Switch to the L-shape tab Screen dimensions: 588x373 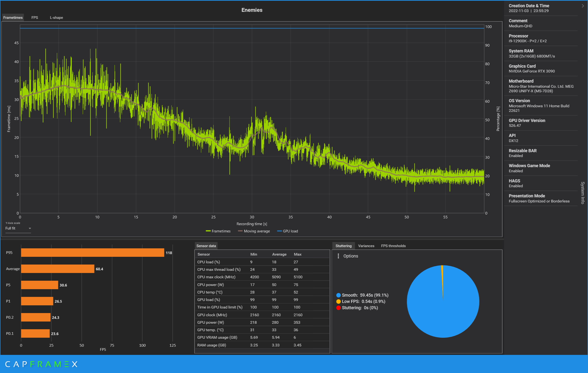[56, 18]
